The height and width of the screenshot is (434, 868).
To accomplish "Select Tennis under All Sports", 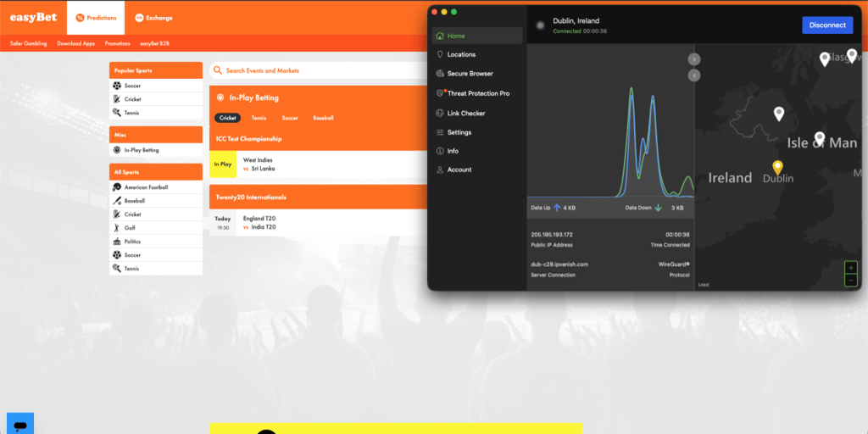I will 156,269.
